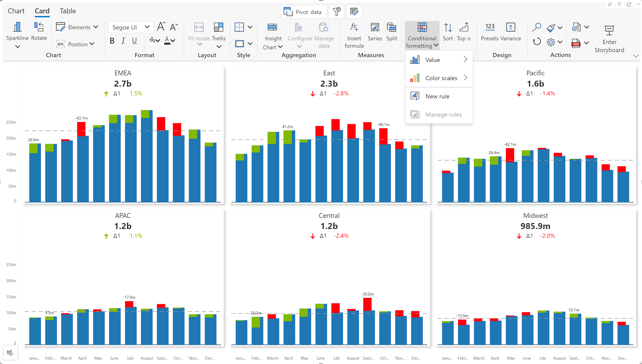Open the Variance design option
Viewport: 642px width, 364px height.
pyautogui.click(x=510, y=27)
